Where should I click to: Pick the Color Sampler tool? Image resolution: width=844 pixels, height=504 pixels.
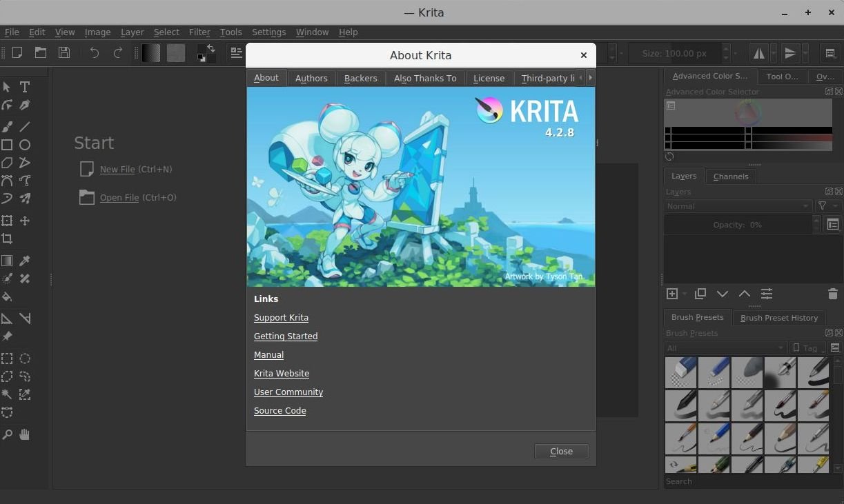click(25, 261)
